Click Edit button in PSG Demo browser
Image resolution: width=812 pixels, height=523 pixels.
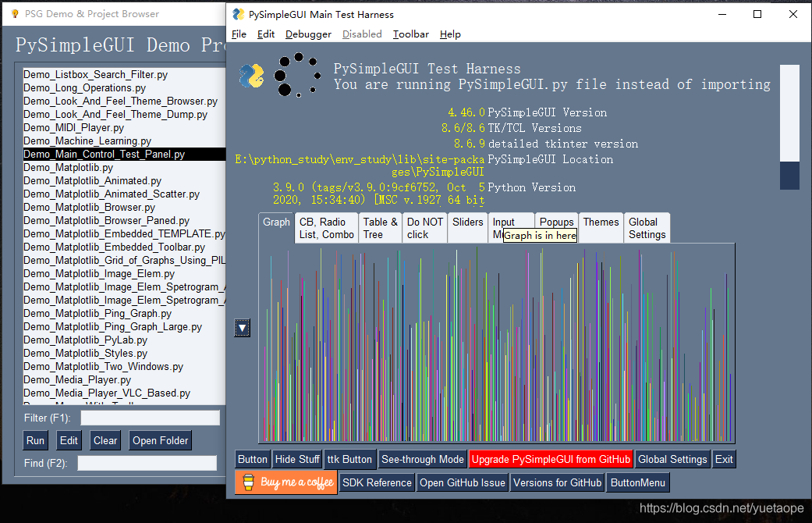click(69, 440)
